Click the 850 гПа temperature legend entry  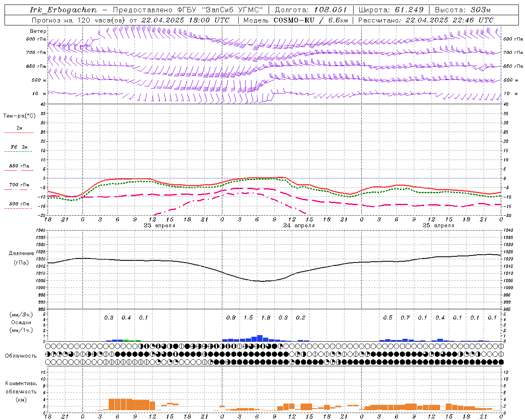19,166
